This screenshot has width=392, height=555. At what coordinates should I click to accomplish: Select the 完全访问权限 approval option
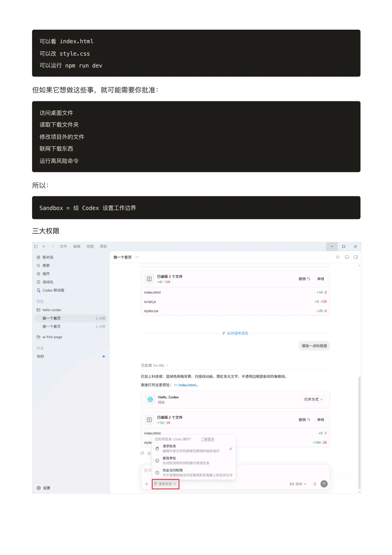tap(194, 473)
